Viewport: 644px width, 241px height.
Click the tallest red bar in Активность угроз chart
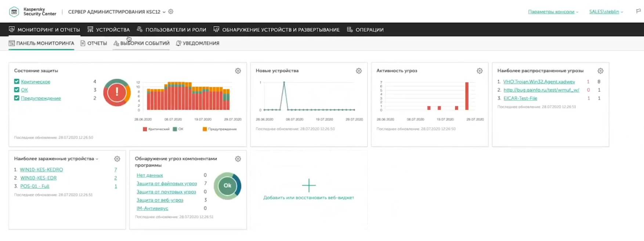coord(467,96)
